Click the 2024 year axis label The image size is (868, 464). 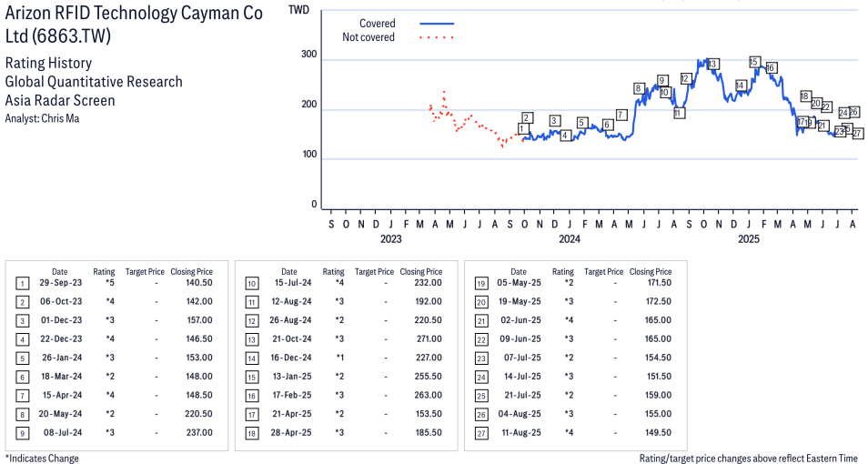pyautogui.click(x=570, y=239)
